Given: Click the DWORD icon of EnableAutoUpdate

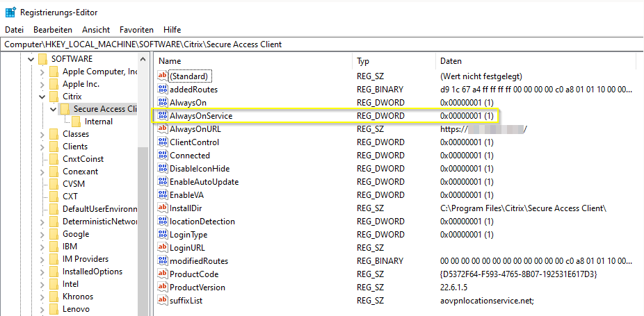Looking at the screenshot, I should [x=163, y=182].
